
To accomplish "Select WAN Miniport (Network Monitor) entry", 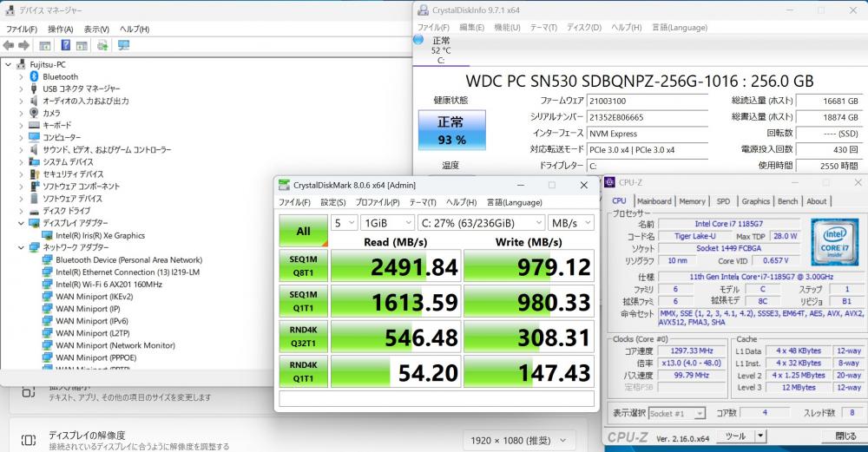I will (115, 344).
